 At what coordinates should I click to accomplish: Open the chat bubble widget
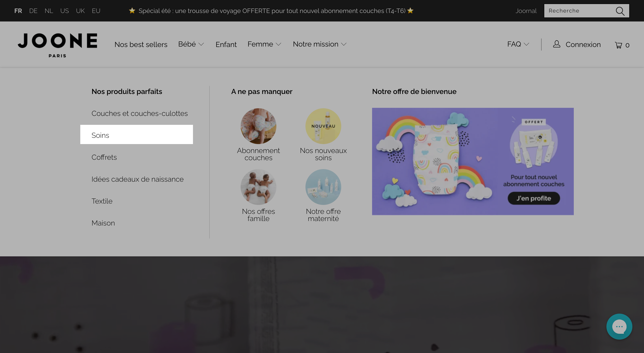(x=619, y=326)
